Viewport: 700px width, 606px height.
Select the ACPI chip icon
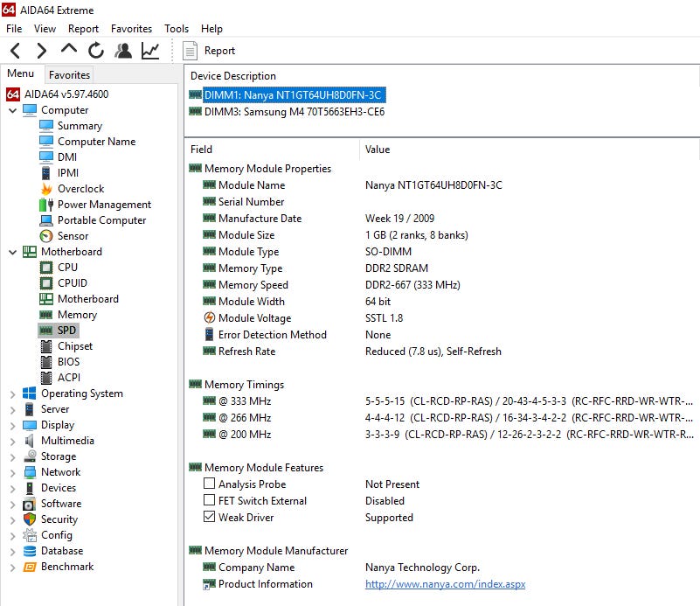[x=46, y=378]
